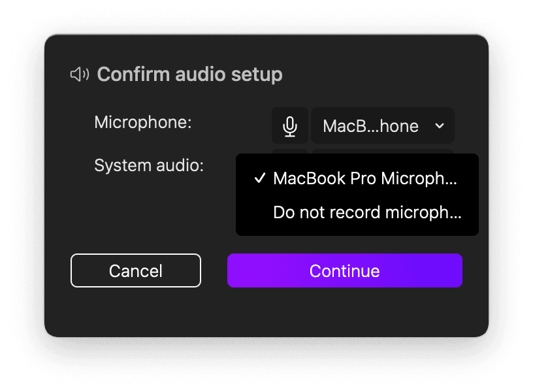Click the checkmark next to MacBook Pro Microphone
The image size is (533, 392).
click(x=260, y=178)
